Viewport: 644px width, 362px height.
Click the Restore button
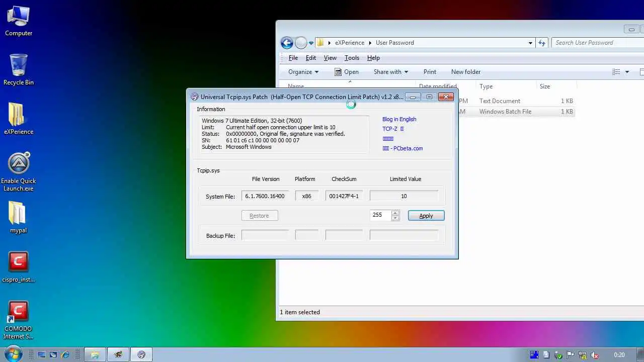click(260, 216)
